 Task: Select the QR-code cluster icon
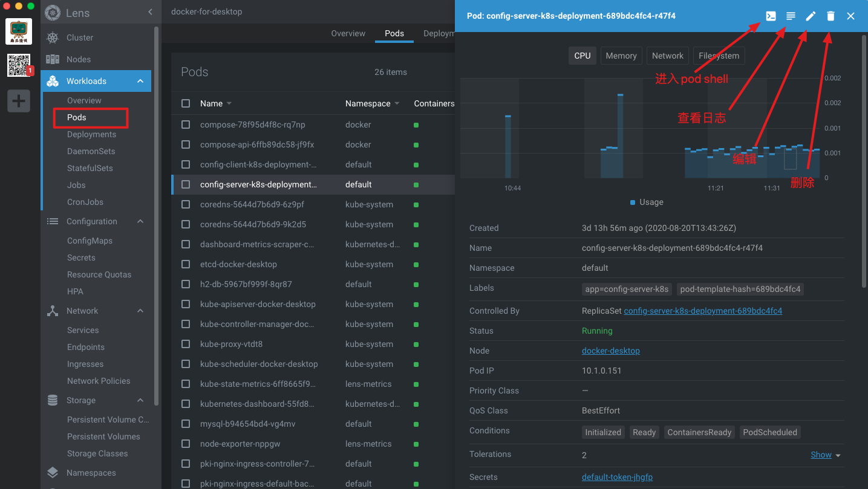(x=19, y=65)
